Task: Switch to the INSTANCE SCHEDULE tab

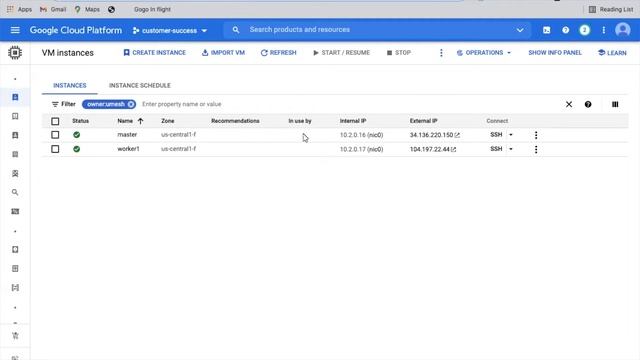Action: click(140, 85)
